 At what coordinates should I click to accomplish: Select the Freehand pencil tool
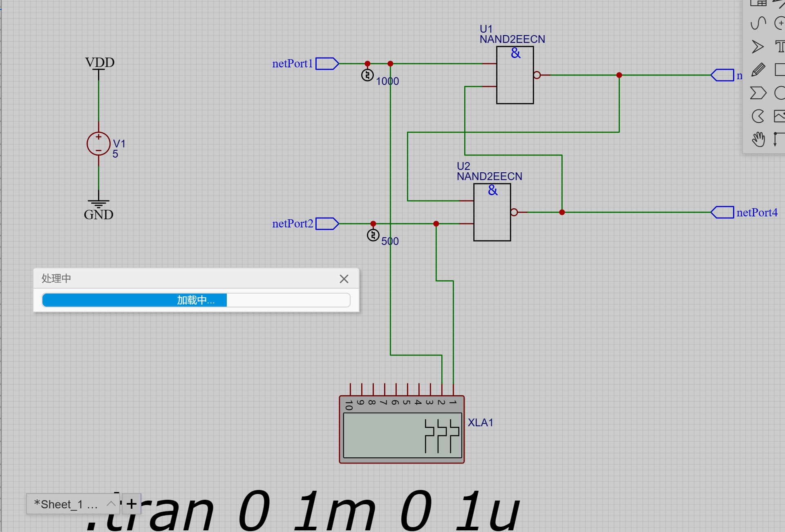pos(758,70)
